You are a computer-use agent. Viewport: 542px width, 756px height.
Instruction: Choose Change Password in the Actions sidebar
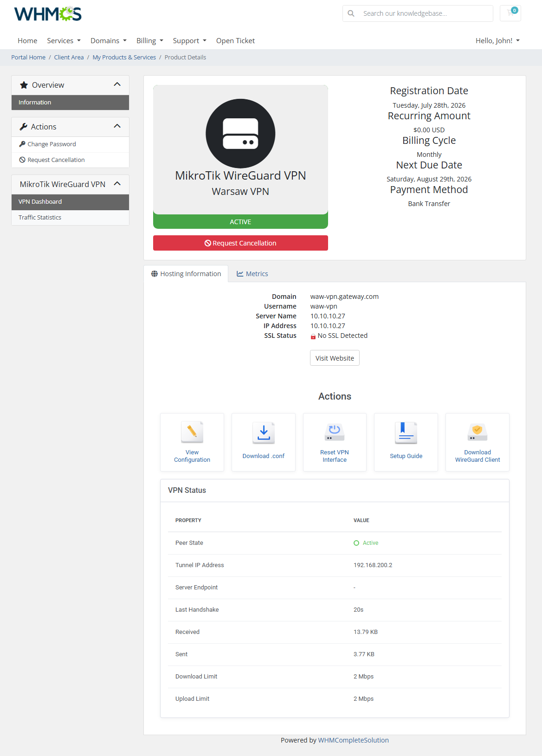(x=70, y=144)
